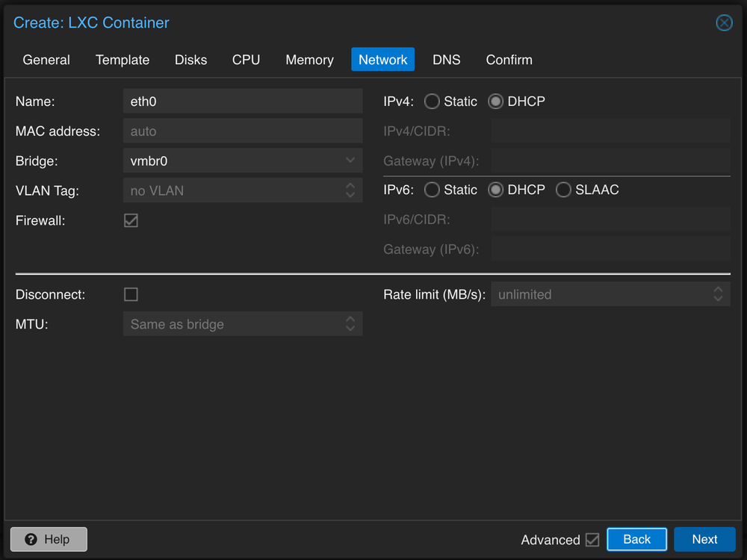Close the Create LXC Container dialog
747x560 pixels.
[x=724, y=22]
